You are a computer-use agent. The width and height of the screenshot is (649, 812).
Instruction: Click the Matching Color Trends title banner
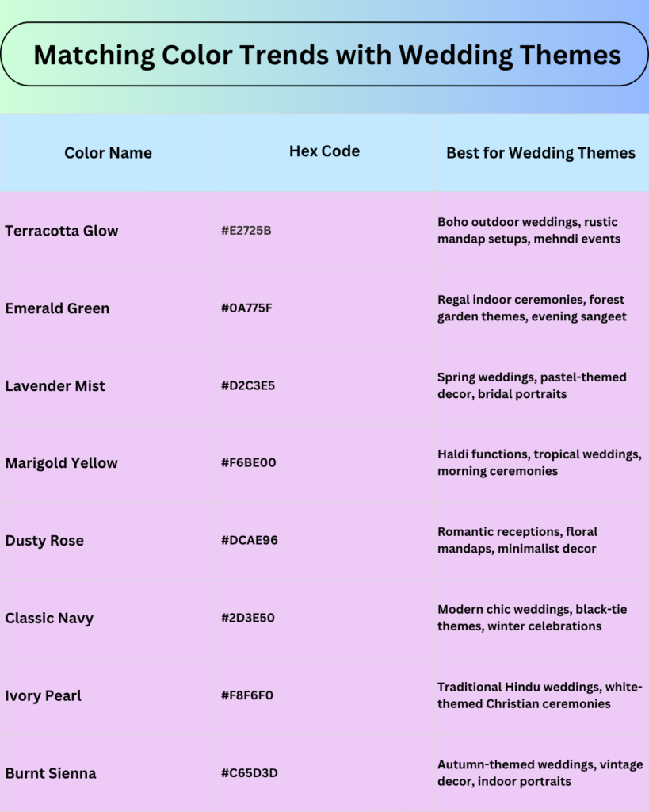(x=325, y=56)
